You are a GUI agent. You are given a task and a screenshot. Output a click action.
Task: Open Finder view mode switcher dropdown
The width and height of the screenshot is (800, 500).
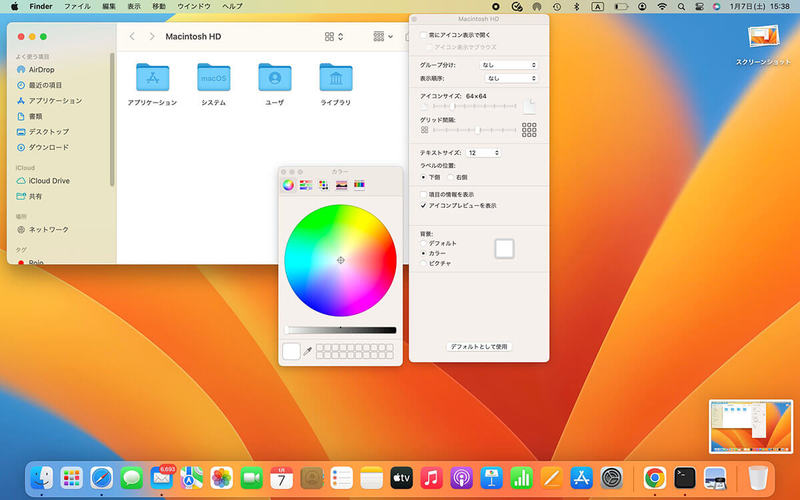click(x=334, y=37)
